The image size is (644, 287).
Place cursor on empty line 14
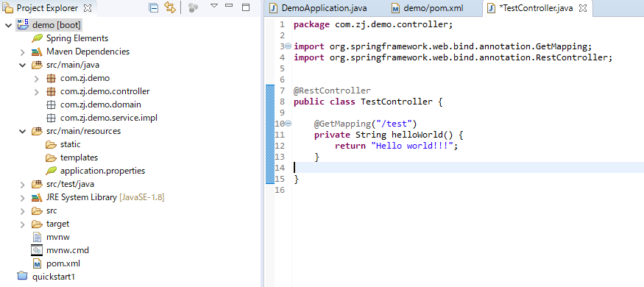pyautogui.click(x=469, y=168)
